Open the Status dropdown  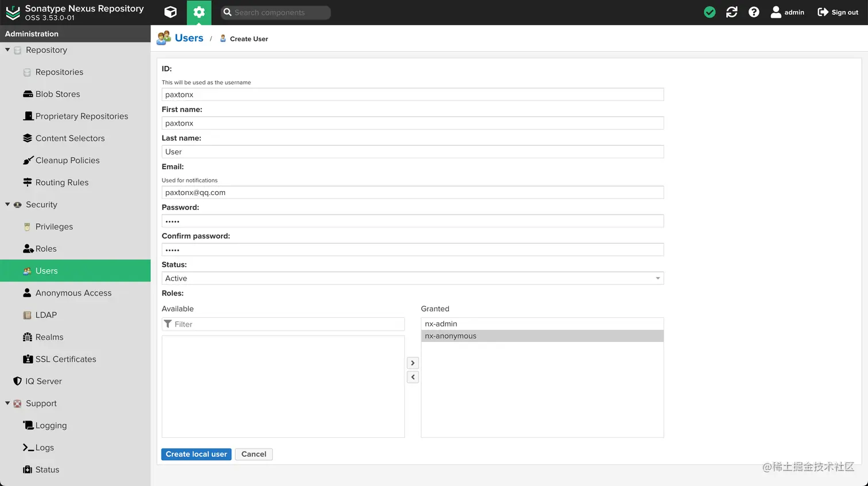click(x=413, y=278)
